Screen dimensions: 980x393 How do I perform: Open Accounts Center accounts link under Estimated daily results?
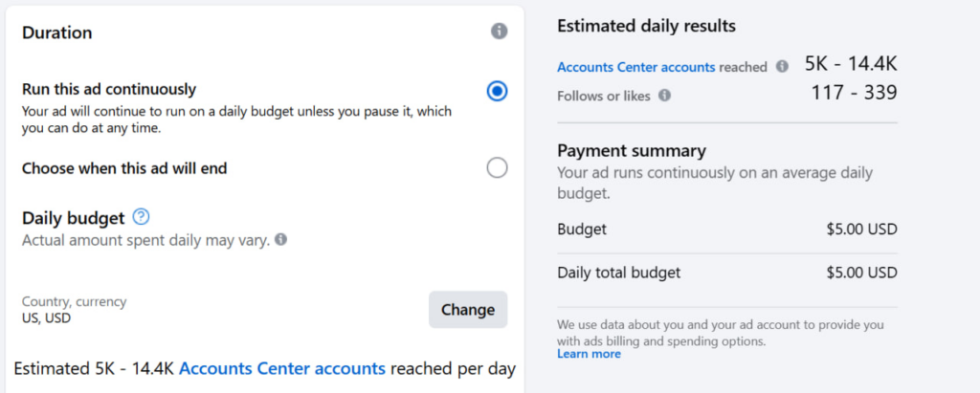pos(636,66)
